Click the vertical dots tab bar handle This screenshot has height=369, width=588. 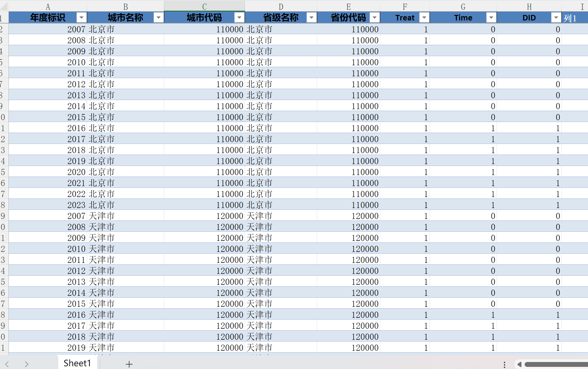(505, 364)
